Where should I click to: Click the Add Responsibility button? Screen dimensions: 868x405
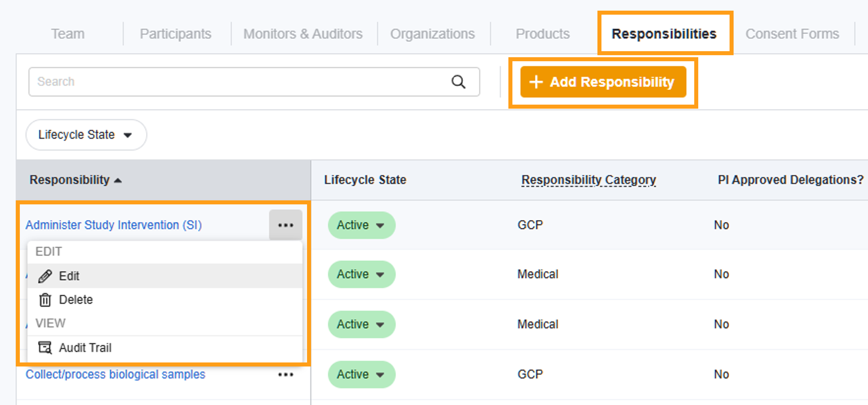pyautogui.click(x=603, y=82)
